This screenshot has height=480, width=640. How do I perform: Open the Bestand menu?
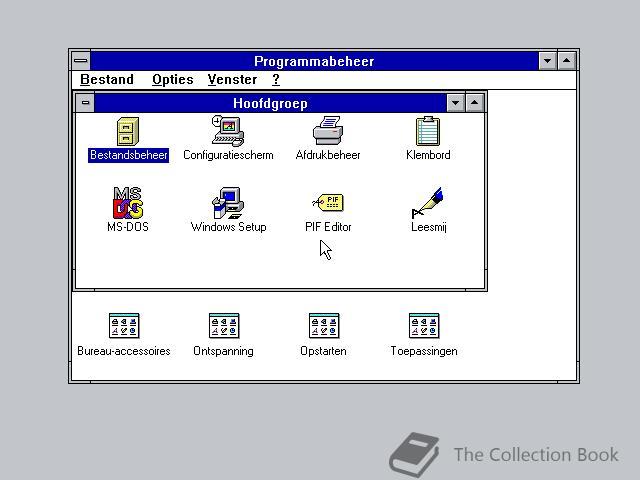[x=107, y=80]
